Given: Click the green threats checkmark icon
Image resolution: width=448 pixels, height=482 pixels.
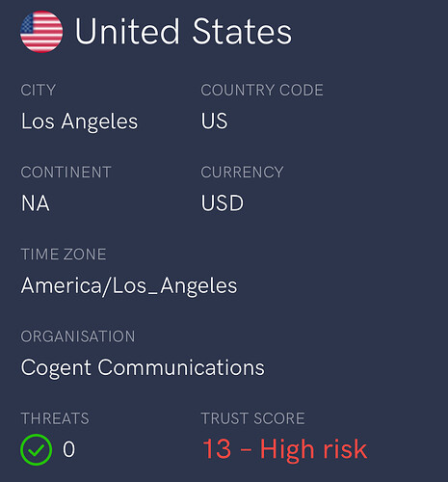Looking at the screenshot, I should tap(36, 449).
